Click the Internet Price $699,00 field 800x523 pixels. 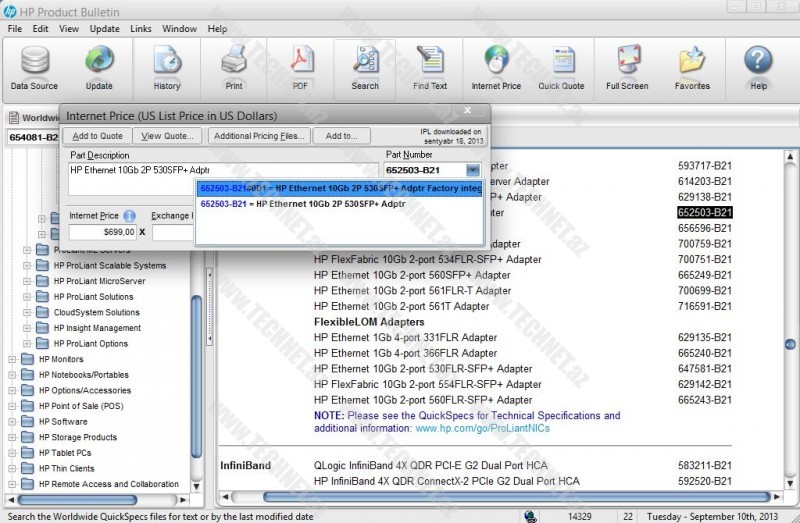click(103, 232)
